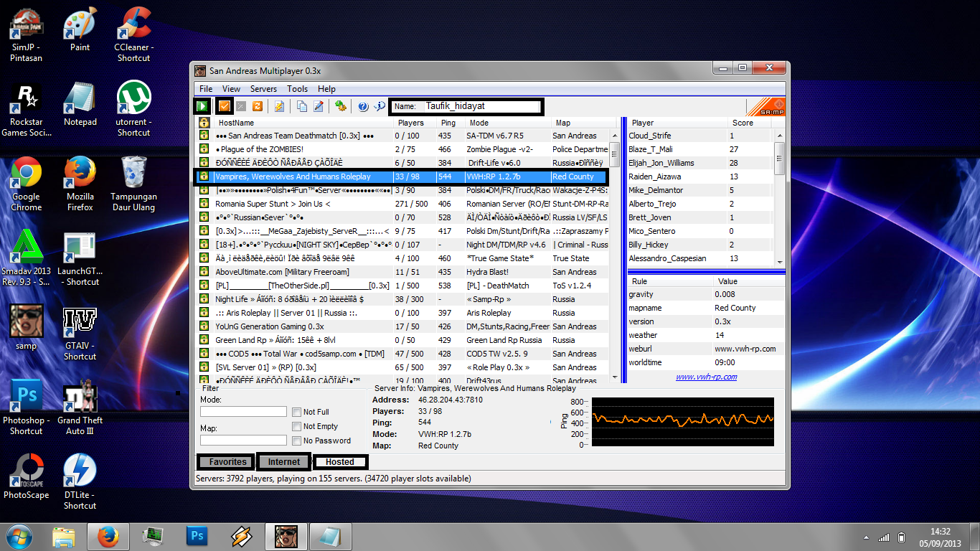Select Vampires, Werewolves And Humans Roleplay server row
Viewport: 980px width, 551px height.
tap(402, 176)
